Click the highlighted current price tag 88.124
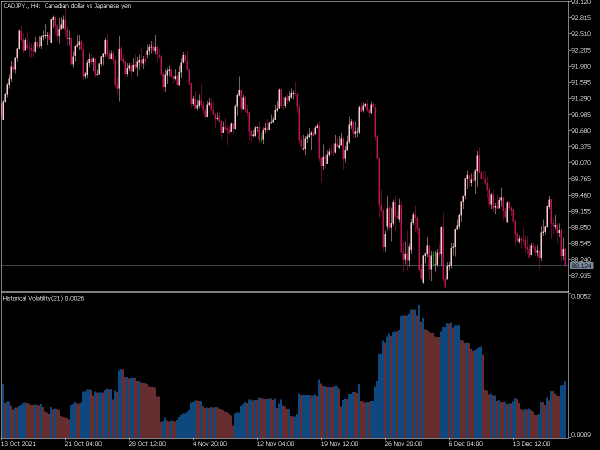This screenshot has height=450, width=600. 581,266
